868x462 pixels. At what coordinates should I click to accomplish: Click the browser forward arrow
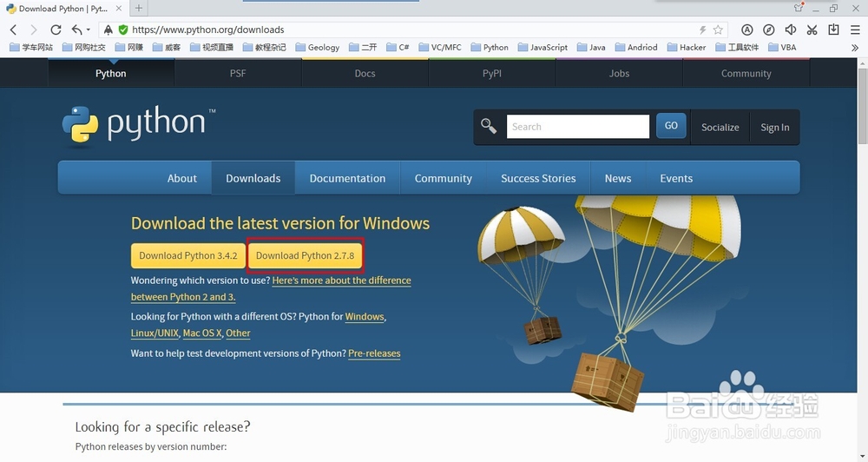click(x=34, y=30)
